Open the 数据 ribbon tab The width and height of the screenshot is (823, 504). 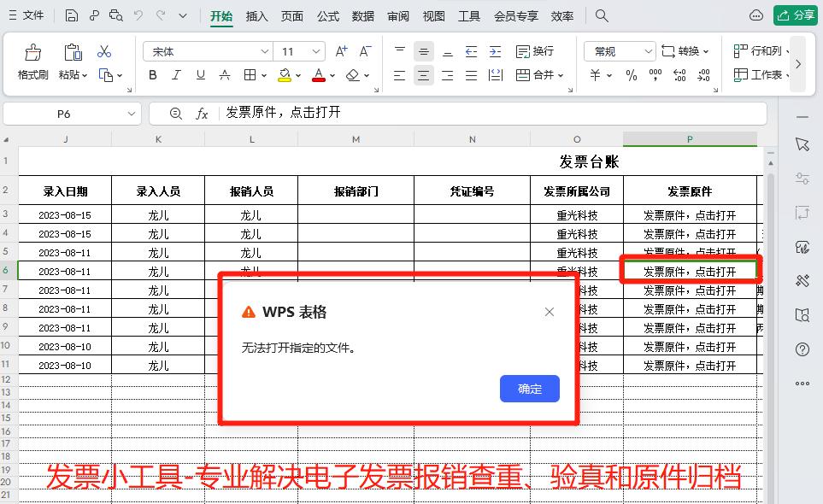pos(362,15)
